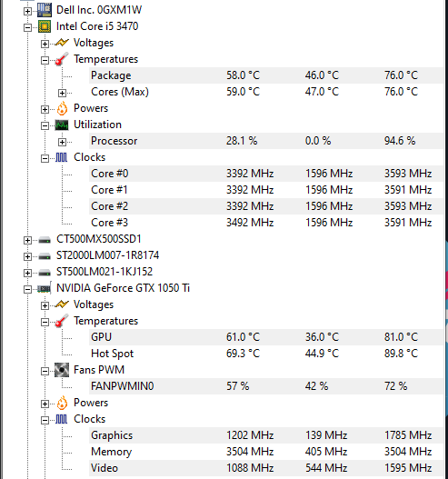Click the CPU Temperatures thermometer icon
Viewport: 448px width, 479px height.
pyautogui.click(x=62, y=59)
